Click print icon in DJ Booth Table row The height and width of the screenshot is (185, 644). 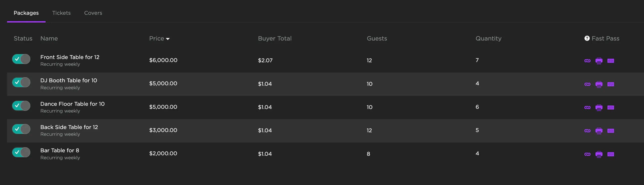click(599, 84)
